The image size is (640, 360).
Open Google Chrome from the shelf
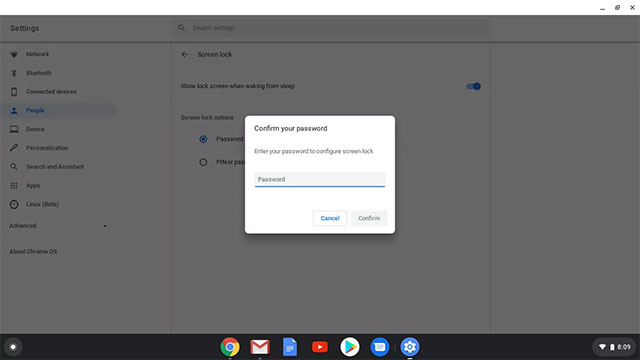[x=230, y=347]
